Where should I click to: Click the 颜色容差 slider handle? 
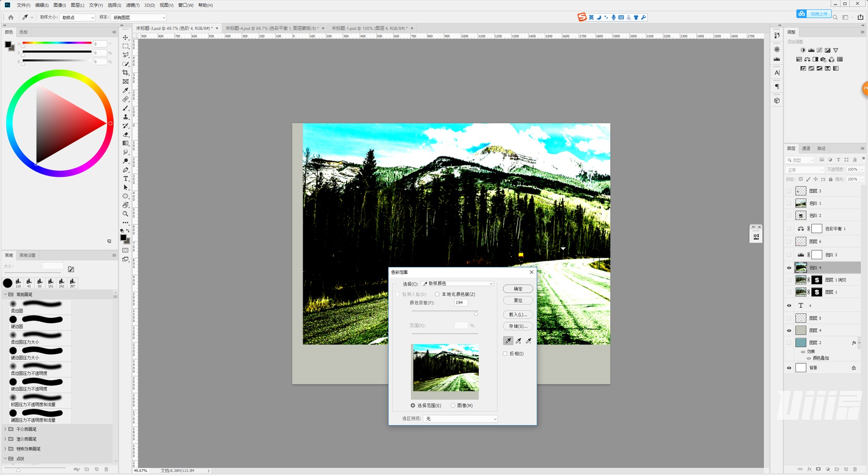[476, 313]
